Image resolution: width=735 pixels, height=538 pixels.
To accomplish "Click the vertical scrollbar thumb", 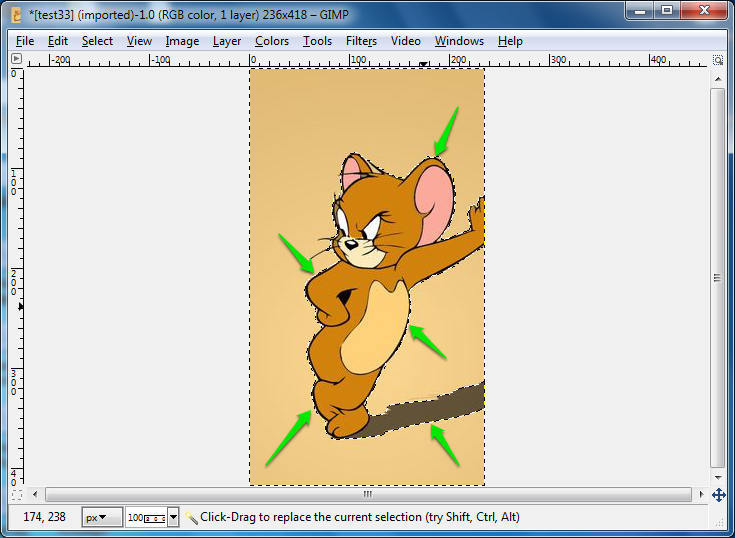I will point(718,278).
